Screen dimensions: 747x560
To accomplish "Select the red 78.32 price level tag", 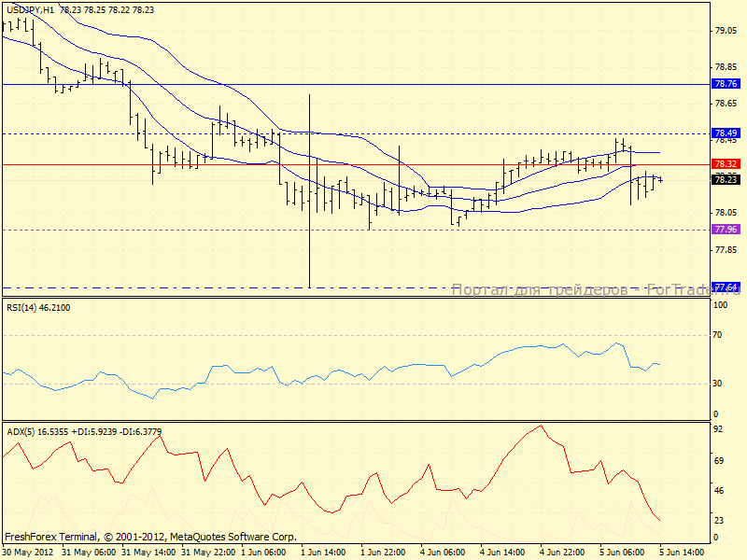I will click(726, 164).
